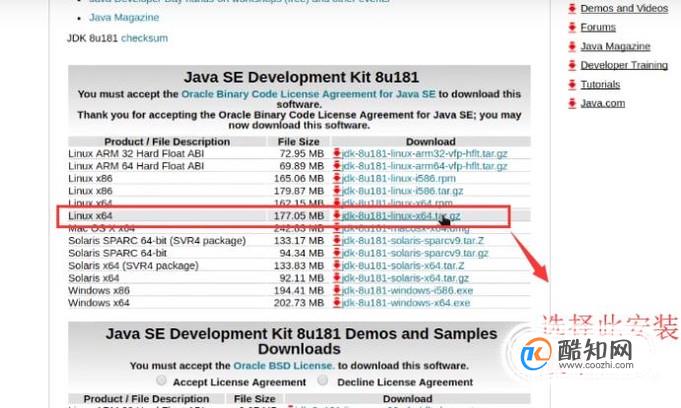681x408 pixels.
Task: Click '194.41 MB' file size cell
Action: click(298, 290)
